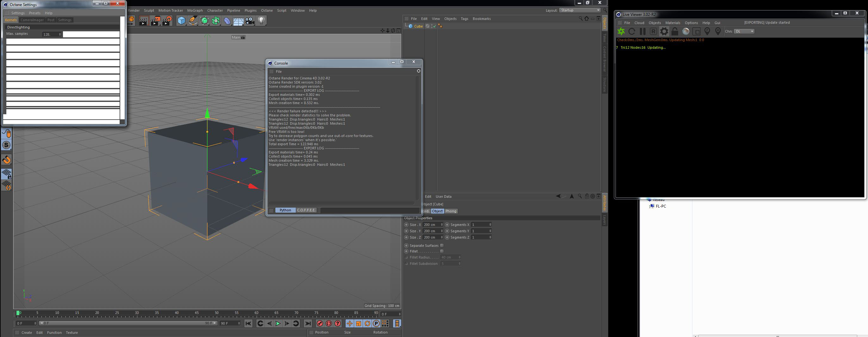This screenshot has height=337, width=868.
Task: Enable the Fillet checkbox
Action: coord(442,251)
